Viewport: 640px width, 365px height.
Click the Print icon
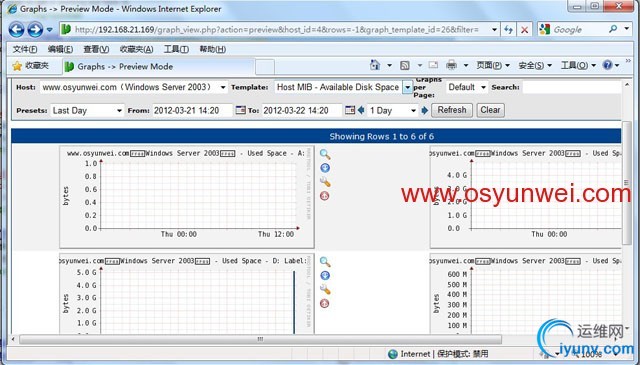[x=451, y=65]
